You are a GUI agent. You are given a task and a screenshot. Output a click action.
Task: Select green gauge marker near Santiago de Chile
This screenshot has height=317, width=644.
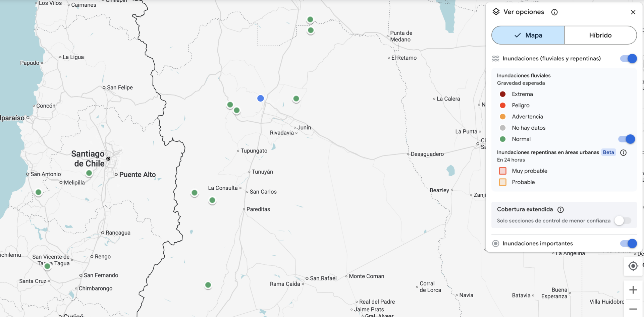click(89, 173)
